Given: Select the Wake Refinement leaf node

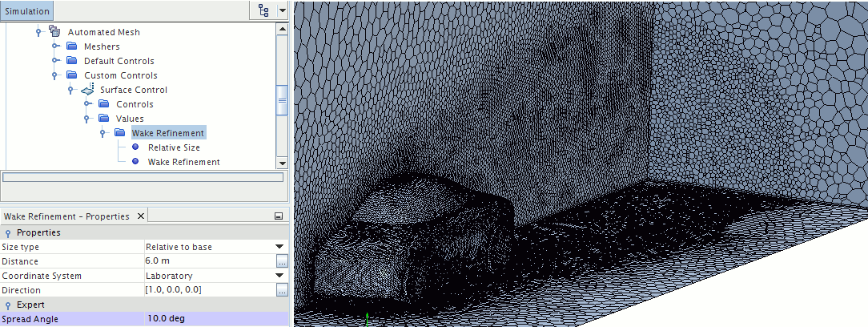Looking at the screenshot, I should click(x=183, y=162).
